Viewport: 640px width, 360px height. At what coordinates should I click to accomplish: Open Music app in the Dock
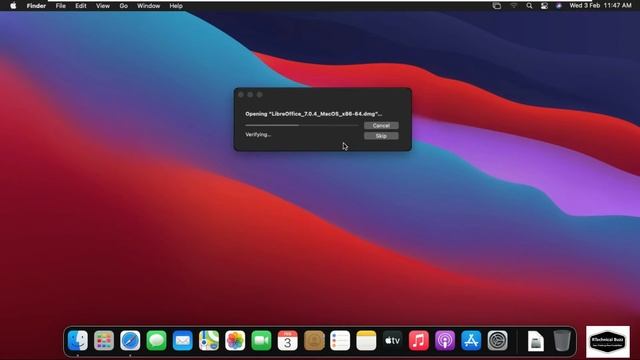coord(419,340)
